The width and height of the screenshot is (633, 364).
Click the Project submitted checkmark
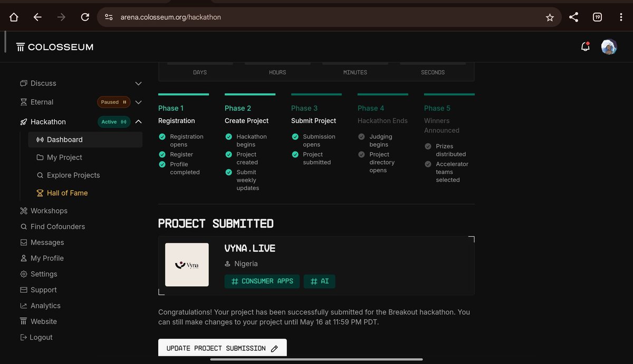point(295,155)
